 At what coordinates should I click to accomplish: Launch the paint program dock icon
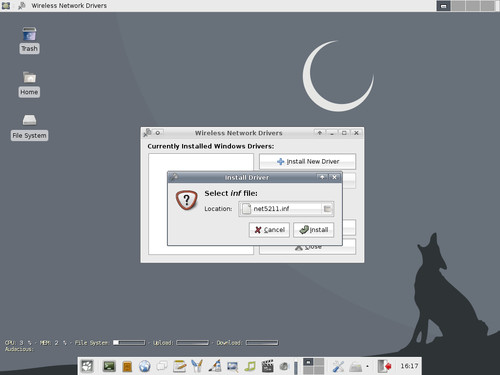click(x=215, y=366)
